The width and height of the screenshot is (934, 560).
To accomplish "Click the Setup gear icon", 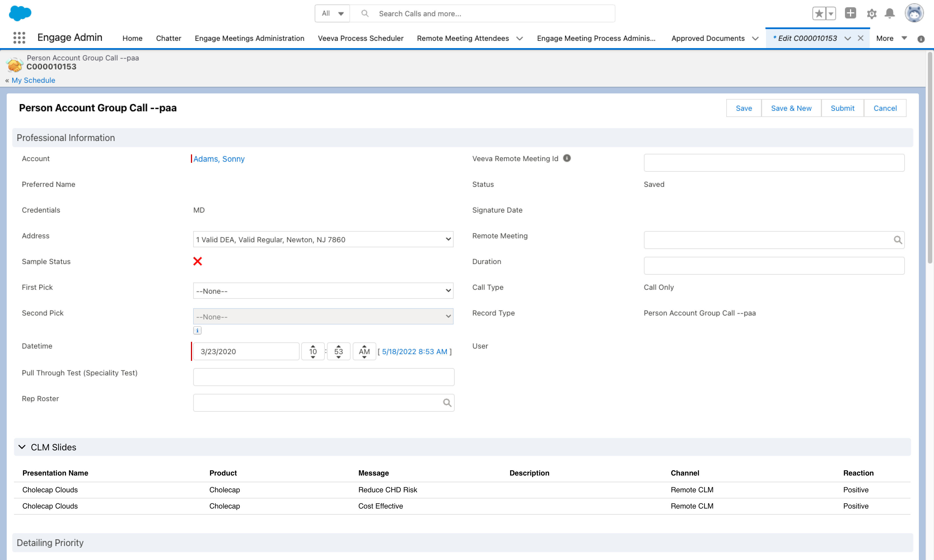I will (x=872, y=14).
